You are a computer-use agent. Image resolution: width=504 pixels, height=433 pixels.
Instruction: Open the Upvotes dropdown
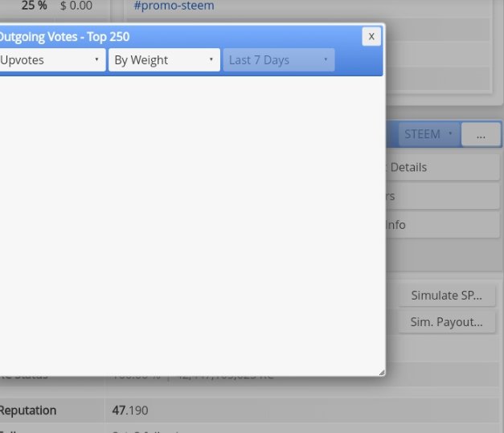tap(51, 60)
